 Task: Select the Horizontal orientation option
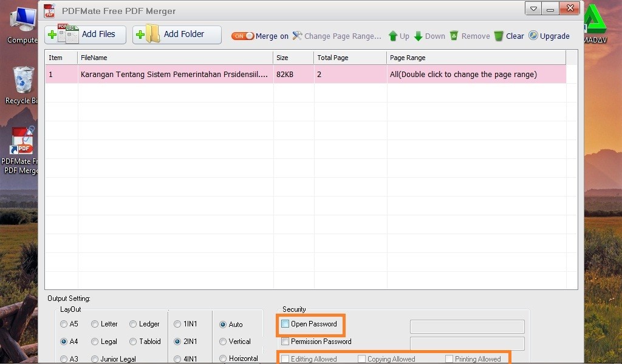click(223, 359)
